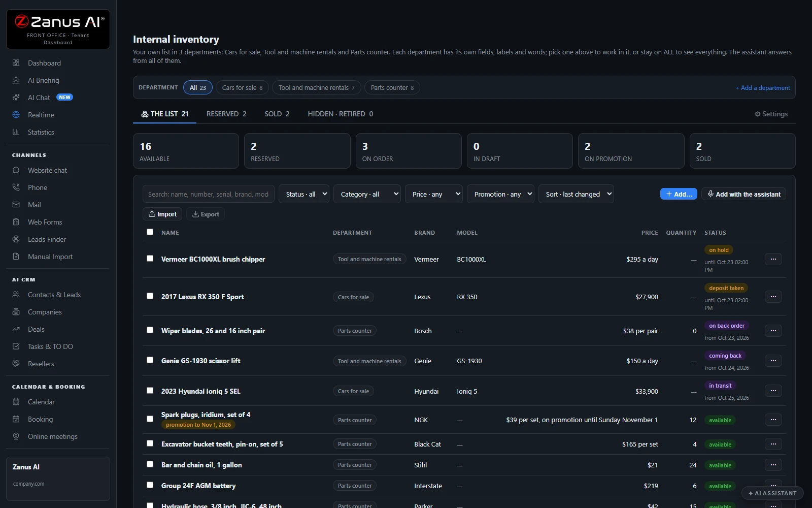
Task: Click the Calendar icon in sidebar
Action: pyautogui.click(x=16, y=402)
